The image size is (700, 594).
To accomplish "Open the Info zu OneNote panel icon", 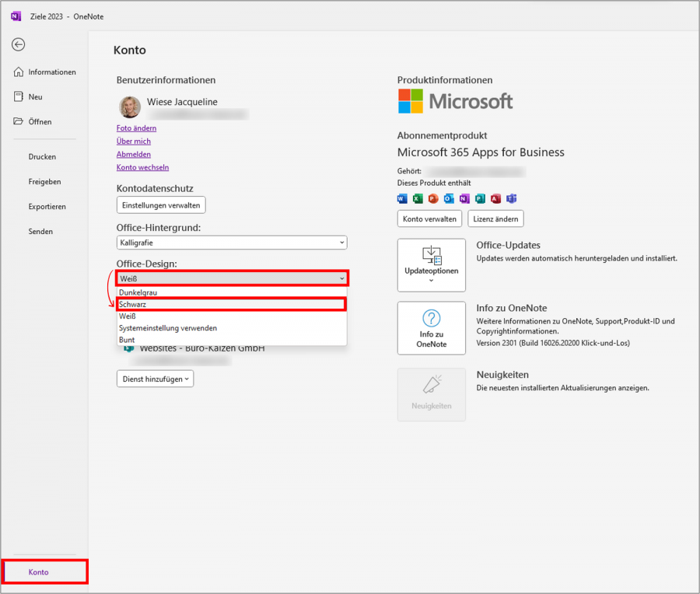I will point(432,327).
